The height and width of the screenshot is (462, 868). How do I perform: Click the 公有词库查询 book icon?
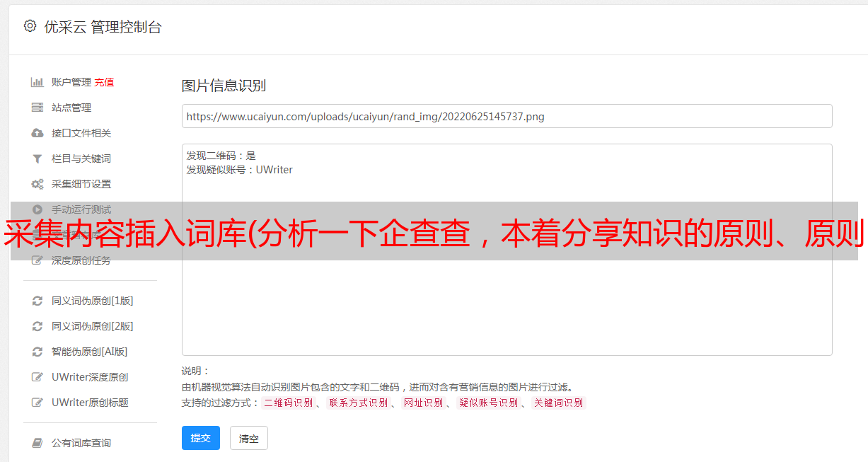[37, 443]
